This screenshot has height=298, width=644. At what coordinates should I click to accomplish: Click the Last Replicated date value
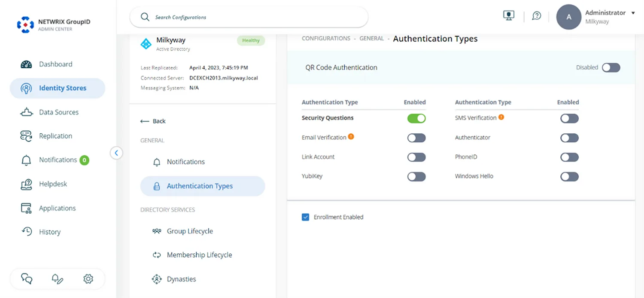[219, 68]
